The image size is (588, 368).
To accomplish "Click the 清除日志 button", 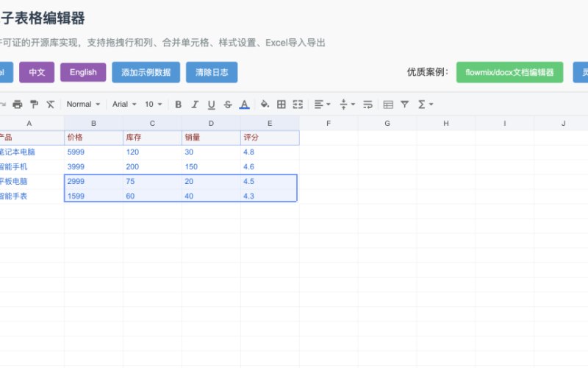I will pos(212,72).
